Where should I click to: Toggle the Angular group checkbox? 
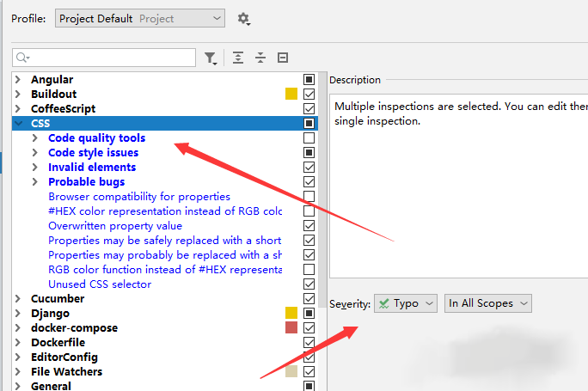click(309, 79)
